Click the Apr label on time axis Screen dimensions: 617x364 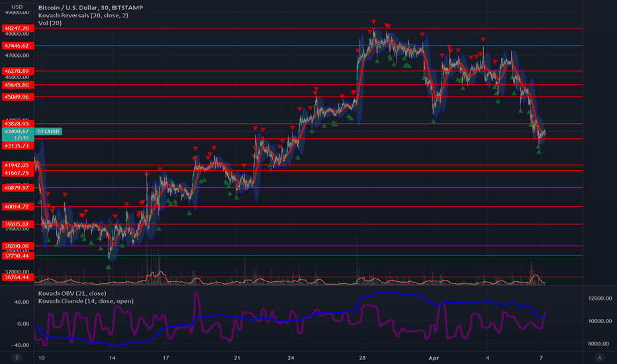click(434, 357)
